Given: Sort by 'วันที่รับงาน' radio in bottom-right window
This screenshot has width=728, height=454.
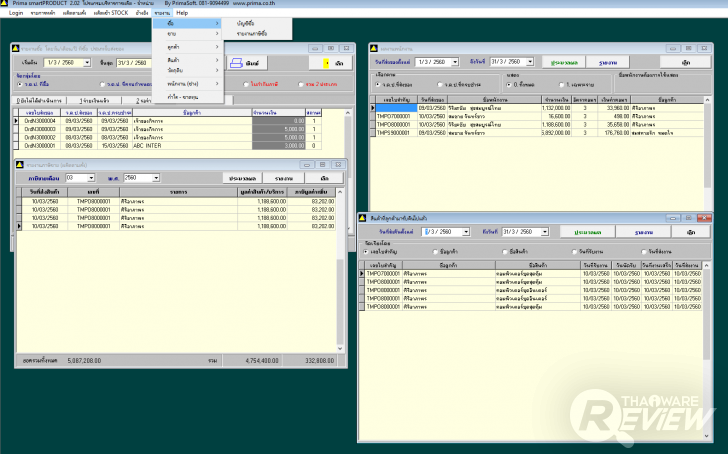Looking at the screenshot, I should (574, 252).
